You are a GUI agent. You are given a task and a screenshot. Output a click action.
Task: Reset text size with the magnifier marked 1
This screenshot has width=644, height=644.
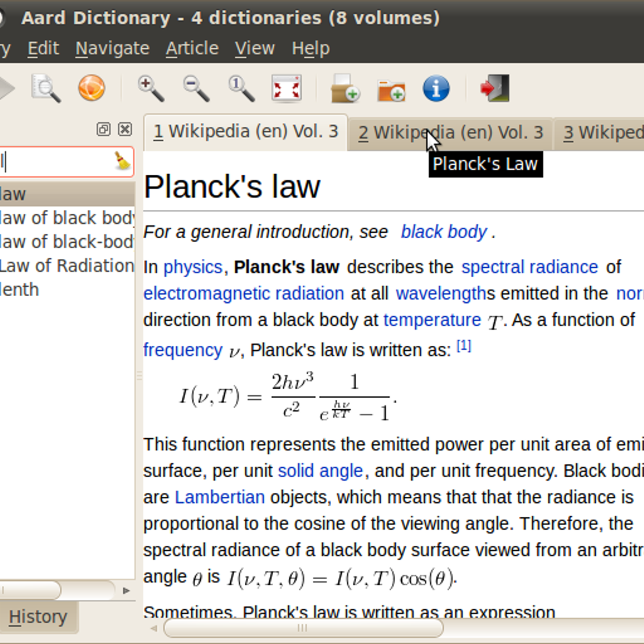pos(242,88)
